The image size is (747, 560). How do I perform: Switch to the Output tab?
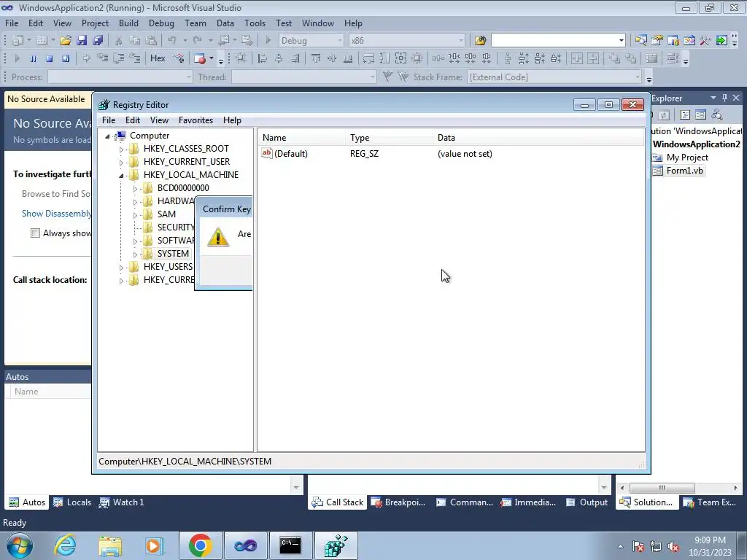pos(587,502)
